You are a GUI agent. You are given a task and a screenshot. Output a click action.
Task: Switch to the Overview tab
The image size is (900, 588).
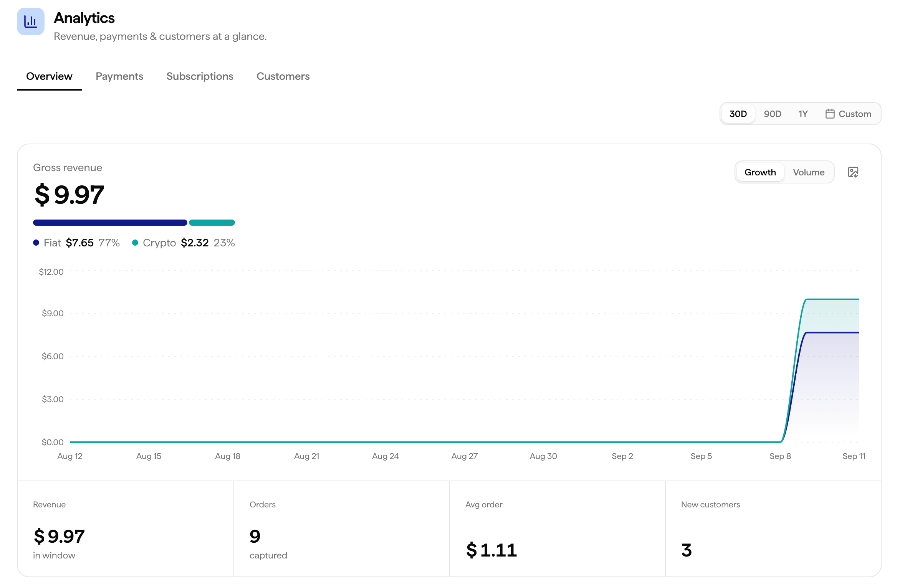click(49, 76)
